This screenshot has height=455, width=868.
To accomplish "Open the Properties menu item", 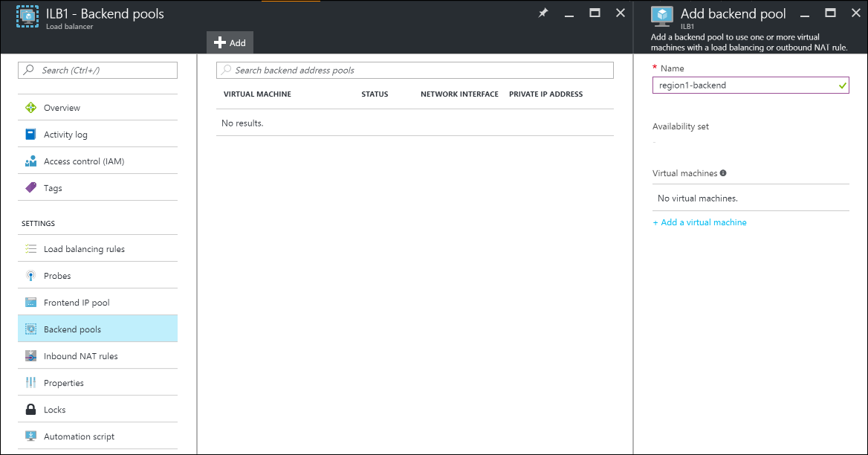I will [x=63, y=383].
